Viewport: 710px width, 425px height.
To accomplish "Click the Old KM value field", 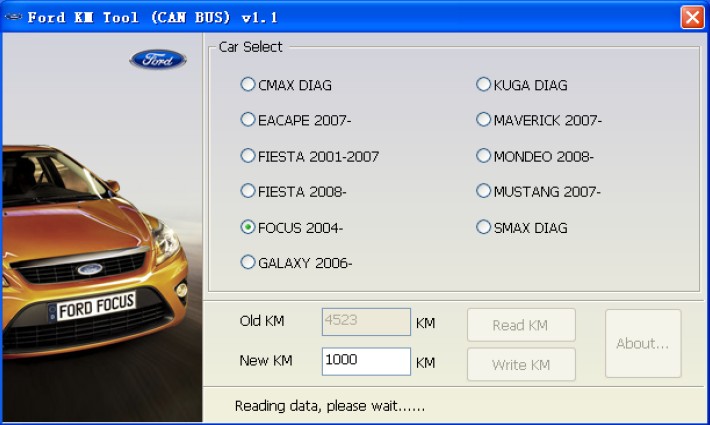I will coord(366,321).
